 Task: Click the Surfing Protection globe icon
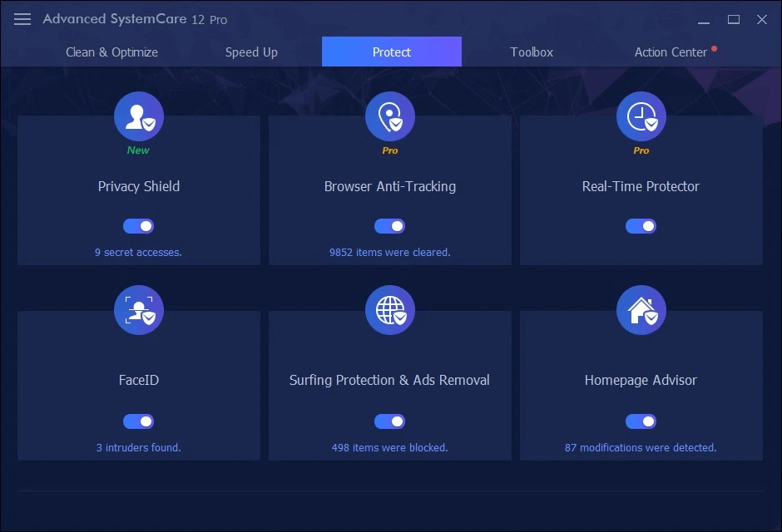[x=389, y=310]
